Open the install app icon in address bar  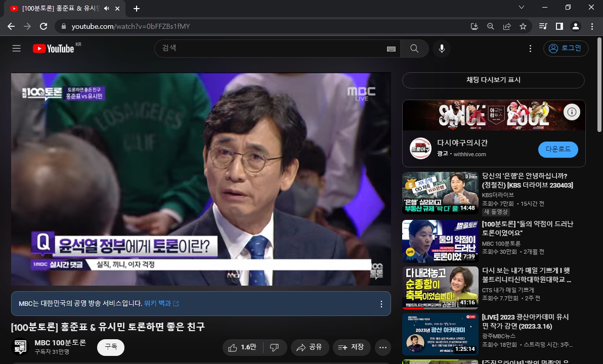coord(474,26)
